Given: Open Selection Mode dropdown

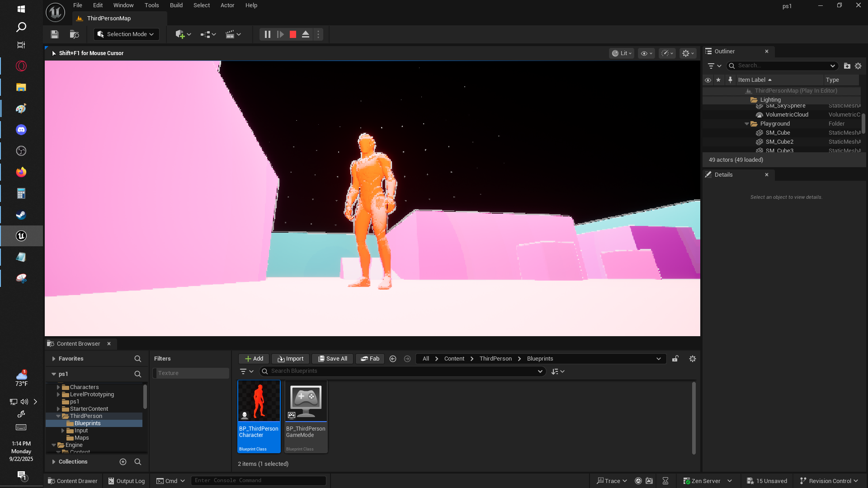Looking at the screenshot, I should pyautogui.click(x=126, y=34).
